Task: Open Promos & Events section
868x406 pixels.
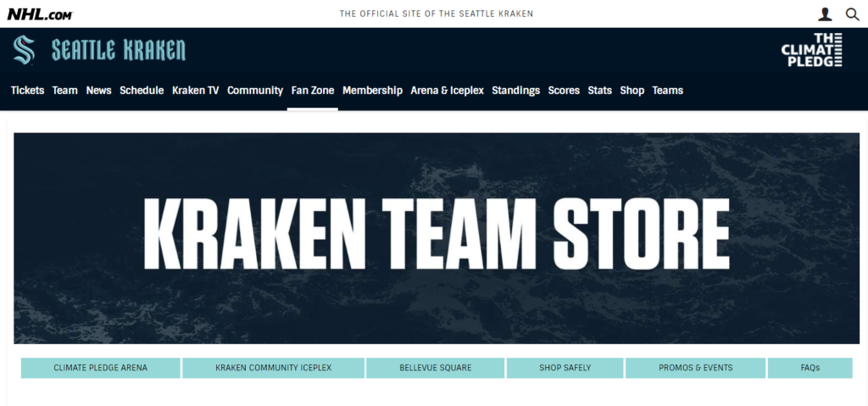Action: click(695, 368)
